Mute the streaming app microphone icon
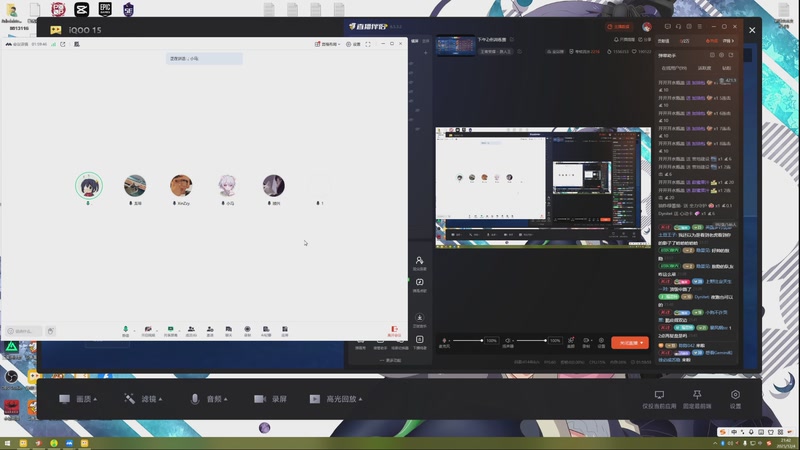Viewport: 800px width, 450px height. [444, 340]
